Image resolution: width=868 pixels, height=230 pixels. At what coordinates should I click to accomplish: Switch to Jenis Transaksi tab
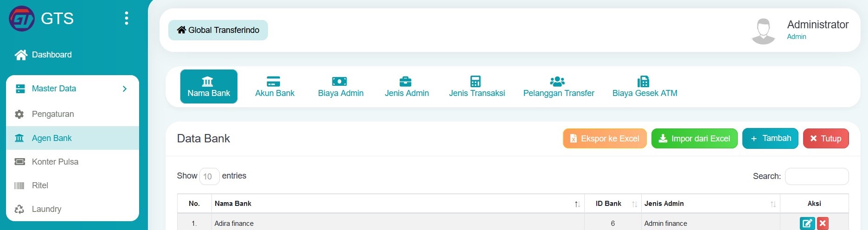point(477,86)
